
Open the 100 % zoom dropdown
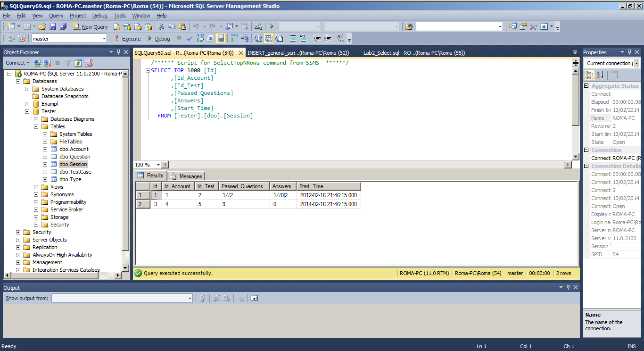[x=157, y=165]
